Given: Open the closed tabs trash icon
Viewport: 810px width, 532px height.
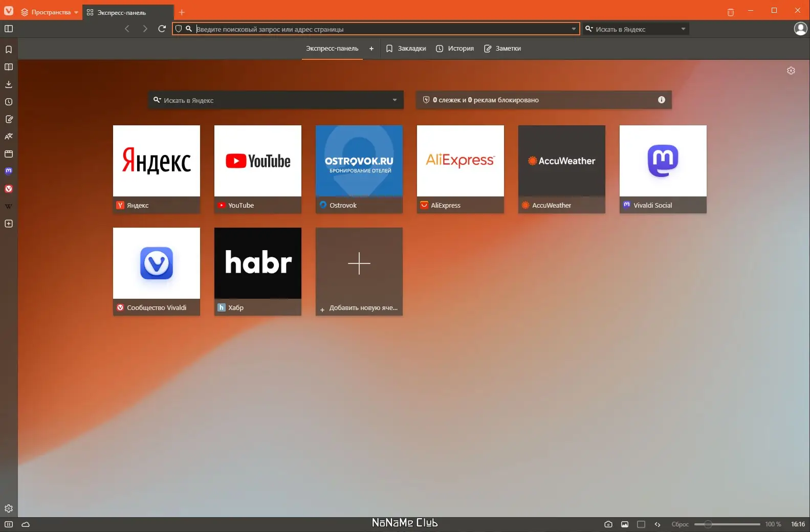Looking at the screenshot, I should point(731,12).
